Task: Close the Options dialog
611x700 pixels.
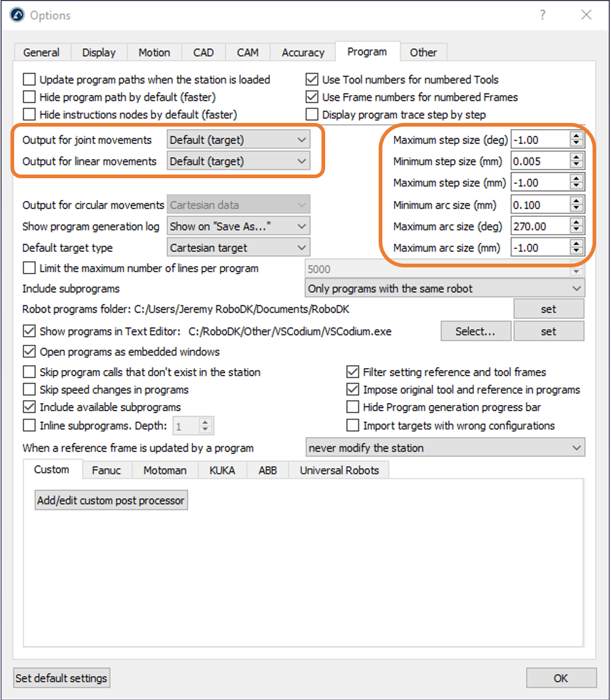Action: (586, 15)
